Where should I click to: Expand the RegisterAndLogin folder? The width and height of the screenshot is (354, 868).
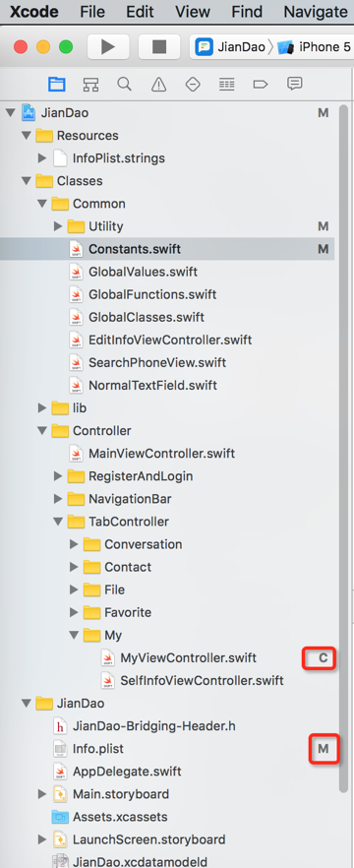tap(57, 476)
